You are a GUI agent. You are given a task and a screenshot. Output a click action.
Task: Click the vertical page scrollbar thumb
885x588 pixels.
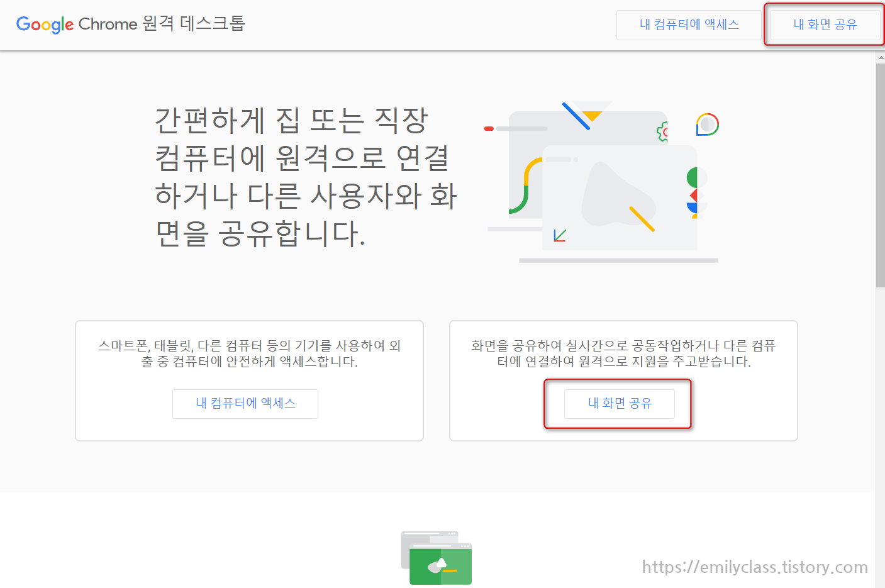(x=880, y=175)
